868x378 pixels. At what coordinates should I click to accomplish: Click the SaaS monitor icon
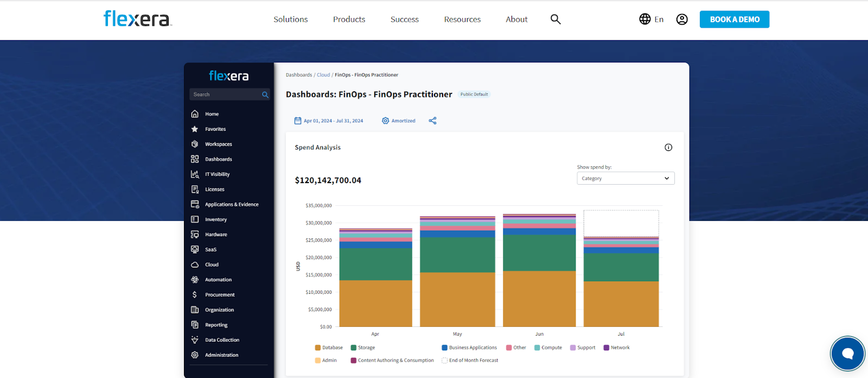(x=195, y=250)
